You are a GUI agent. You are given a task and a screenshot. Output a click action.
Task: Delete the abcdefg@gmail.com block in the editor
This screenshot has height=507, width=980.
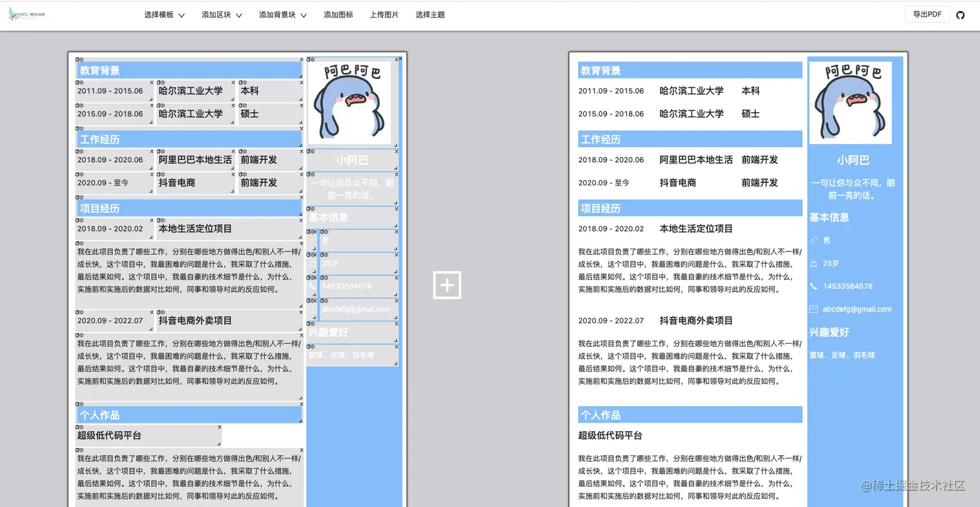coord(396,301)
